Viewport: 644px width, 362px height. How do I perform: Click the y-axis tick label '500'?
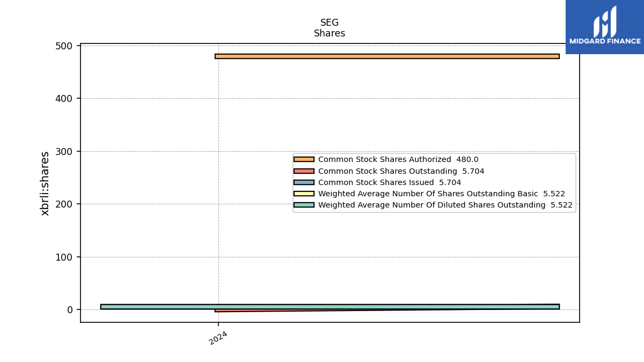click(x=64, y=46)
